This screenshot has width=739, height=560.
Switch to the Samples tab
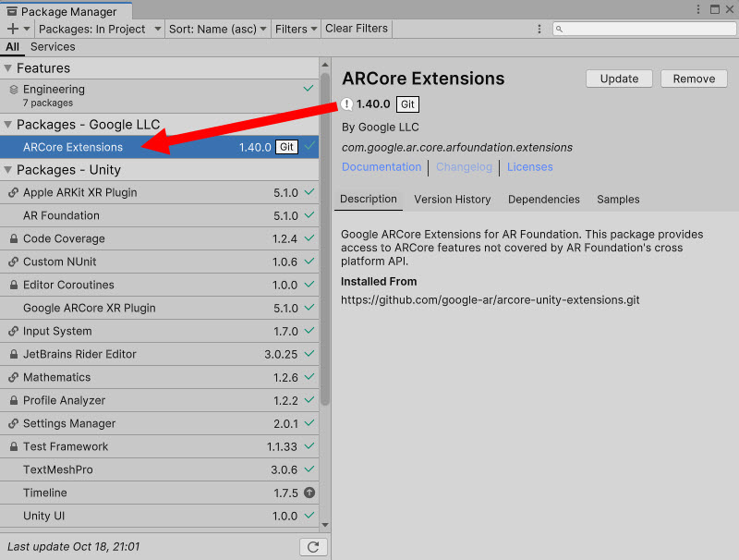(x=618, y=200)
